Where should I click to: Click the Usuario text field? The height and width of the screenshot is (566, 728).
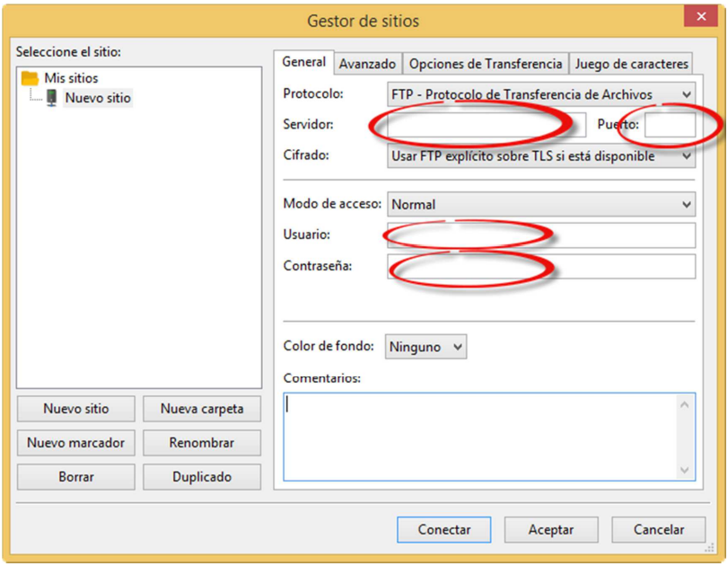coord(540,235)
